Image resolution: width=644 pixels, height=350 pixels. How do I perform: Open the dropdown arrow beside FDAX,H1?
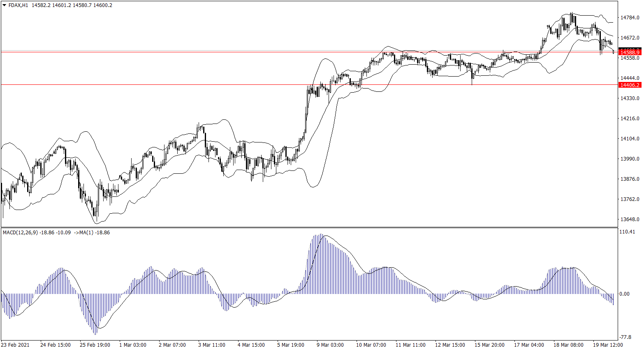click(x=5, y=5)
